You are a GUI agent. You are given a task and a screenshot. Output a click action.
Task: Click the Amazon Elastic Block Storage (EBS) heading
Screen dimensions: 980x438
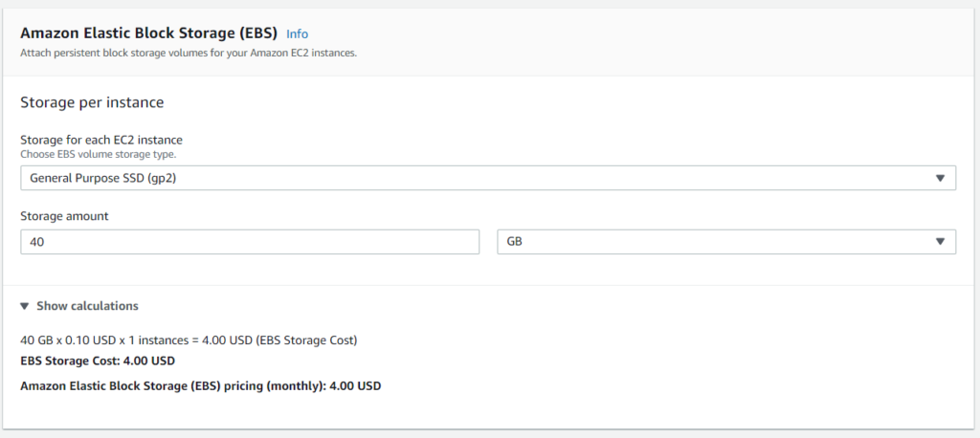(148, 33)
